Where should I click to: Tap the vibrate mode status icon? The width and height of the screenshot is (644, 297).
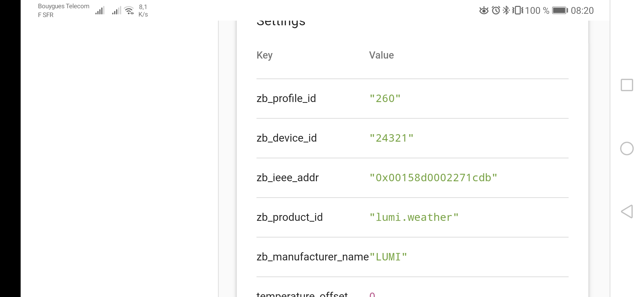coord(517,10)
